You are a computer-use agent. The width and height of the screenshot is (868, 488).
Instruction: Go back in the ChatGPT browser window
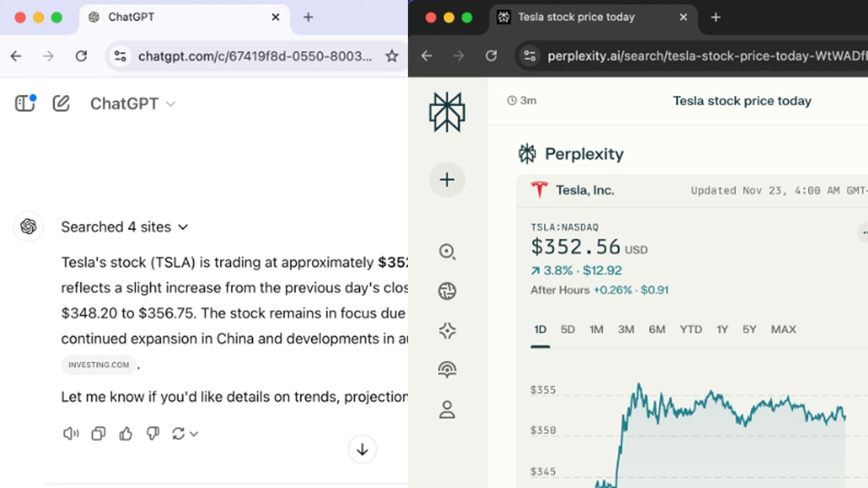(16, 56)
